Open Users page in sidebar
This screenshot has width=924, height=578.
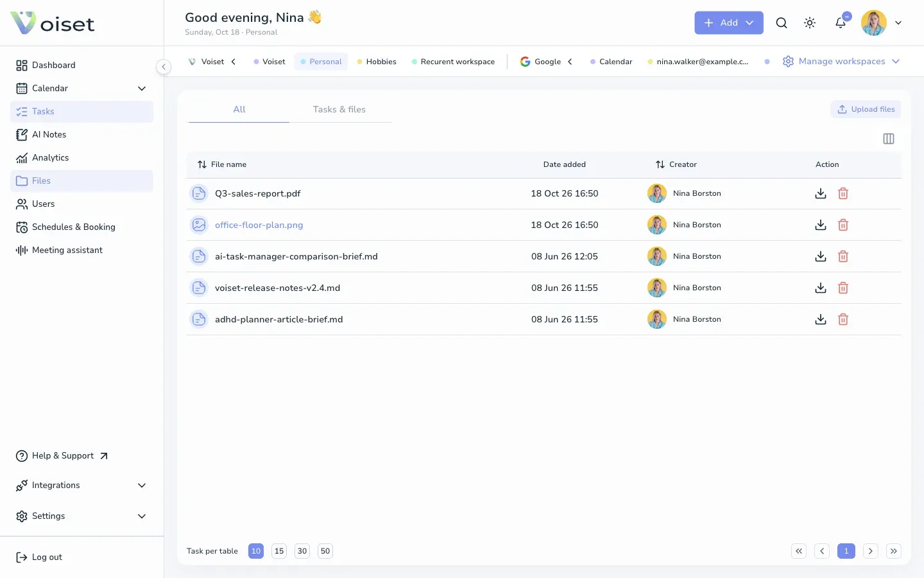(x=82, y=204)
